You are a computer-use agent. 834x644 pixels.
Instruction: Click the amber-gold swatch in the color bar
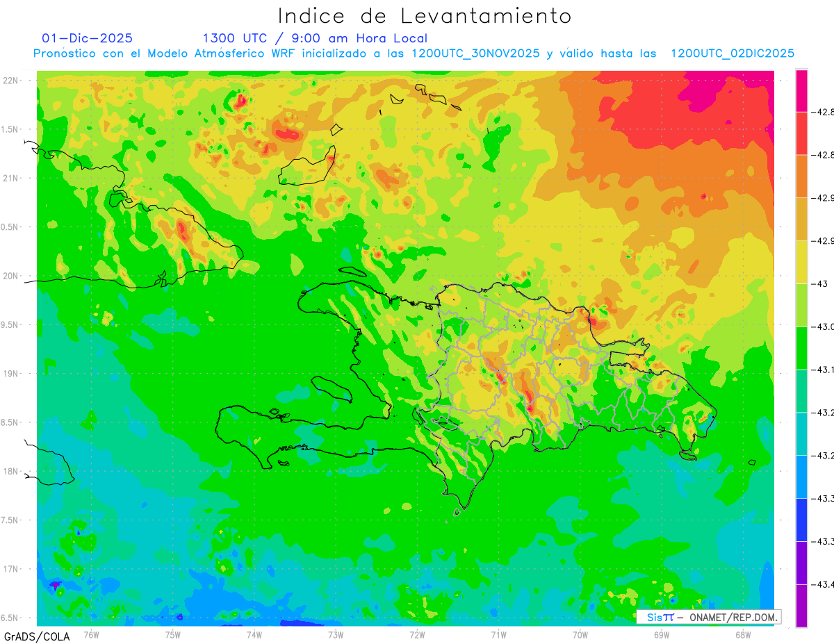point(801,220)
